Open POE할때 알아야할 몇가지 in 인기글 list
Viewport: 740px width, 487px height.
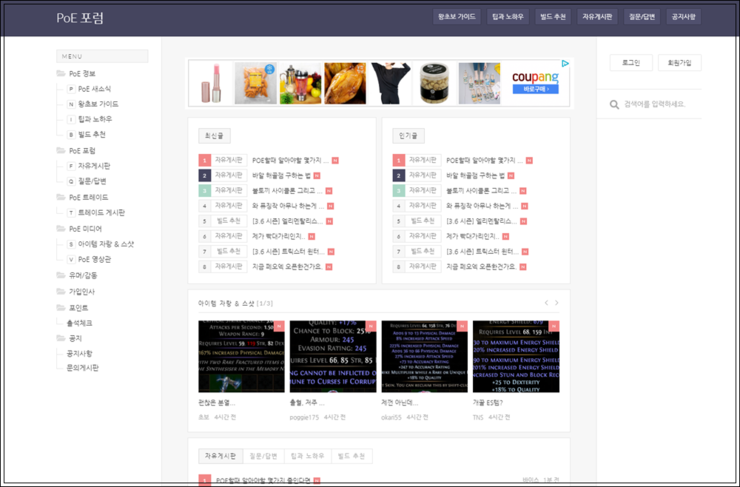484,160
